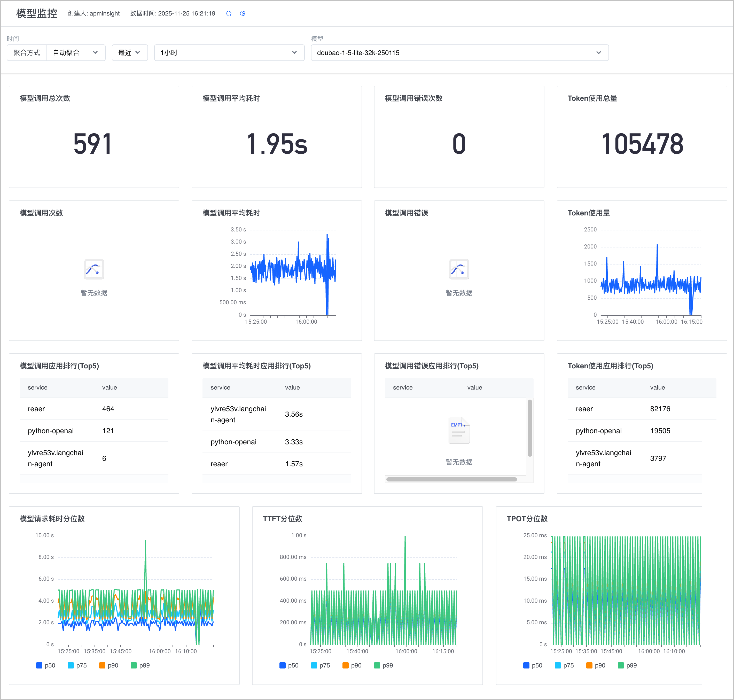The height and width of the screenshot is (700, 734).
Task: Click python-openai row in average latency ranking
Action: [277, 442]
